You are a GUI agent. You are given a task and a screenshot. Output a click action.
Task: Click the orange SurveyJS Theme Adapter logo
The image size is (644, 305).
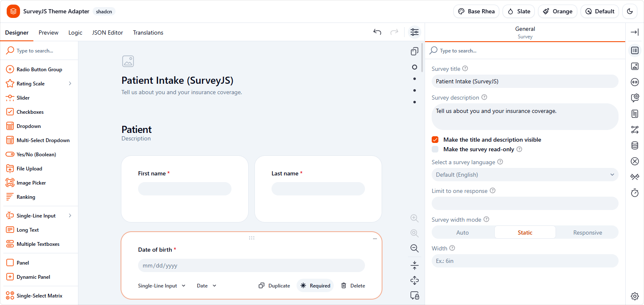point(13,11)
